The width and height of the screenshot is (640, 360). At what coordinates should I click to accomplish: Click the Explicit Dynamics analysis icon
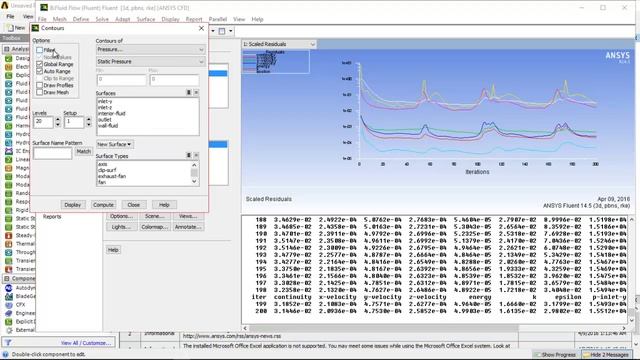click(x=8, y=75)
